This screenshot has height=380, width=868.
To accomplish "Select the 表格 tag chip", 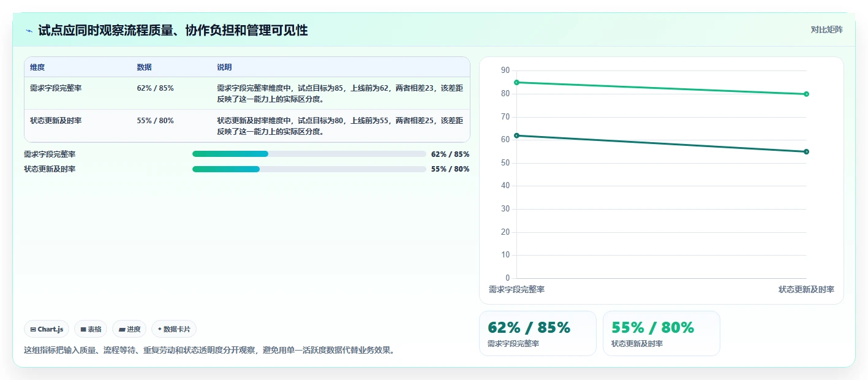I will [x=91, y=329].
